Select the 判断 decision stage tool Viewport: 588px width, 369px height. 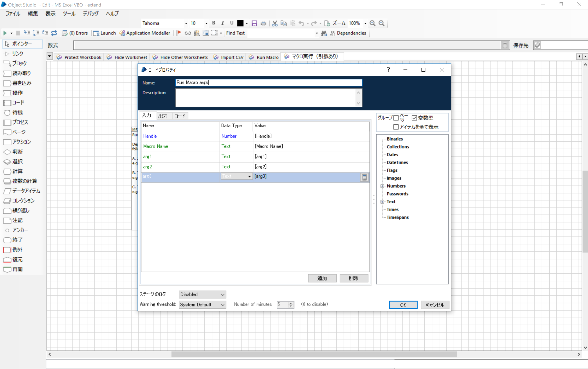14,152
